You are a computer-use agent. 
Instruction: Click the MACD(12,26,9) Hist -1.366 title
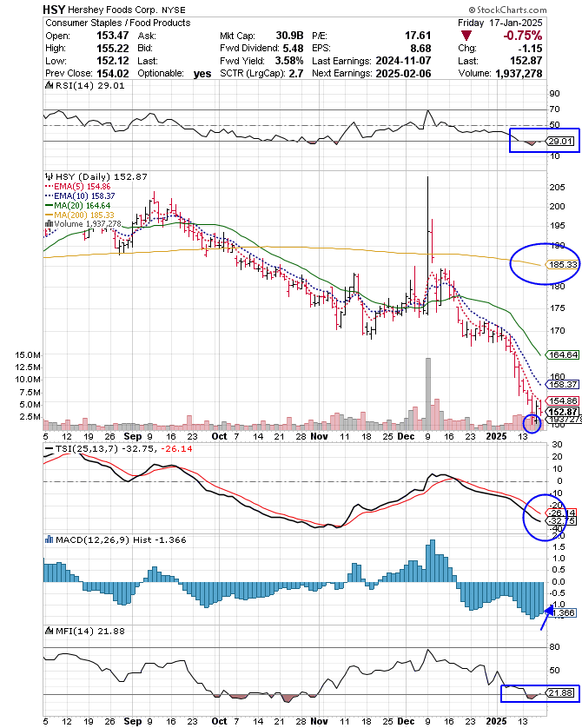point(121,540)
